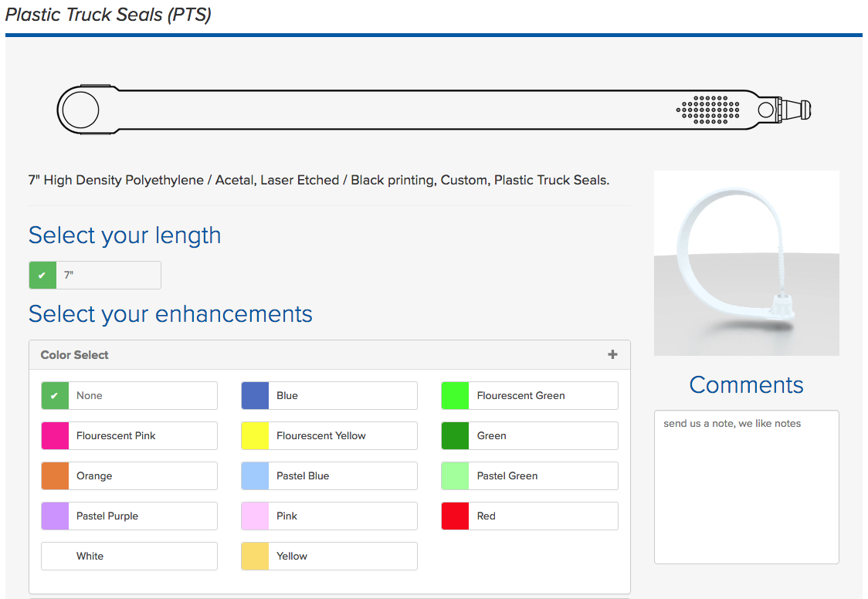Select the 7" length option

pyautogui.click(x=95, y=275)
